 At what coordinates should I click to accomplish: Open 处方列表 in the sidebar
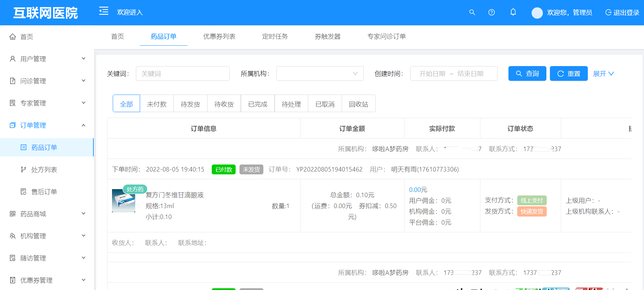(44, 169)
